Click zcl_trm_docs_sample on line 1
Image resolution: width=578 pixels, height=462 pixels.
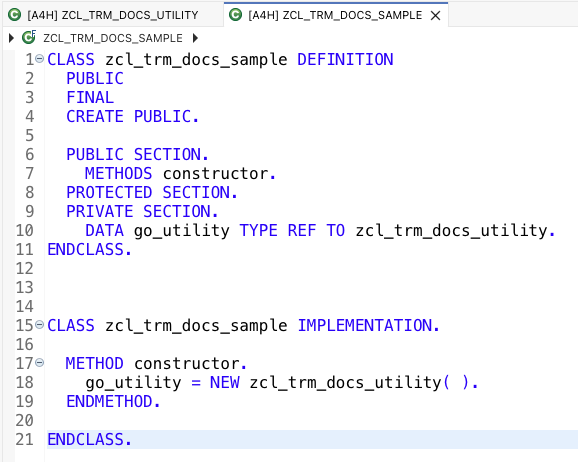(196, 59)
